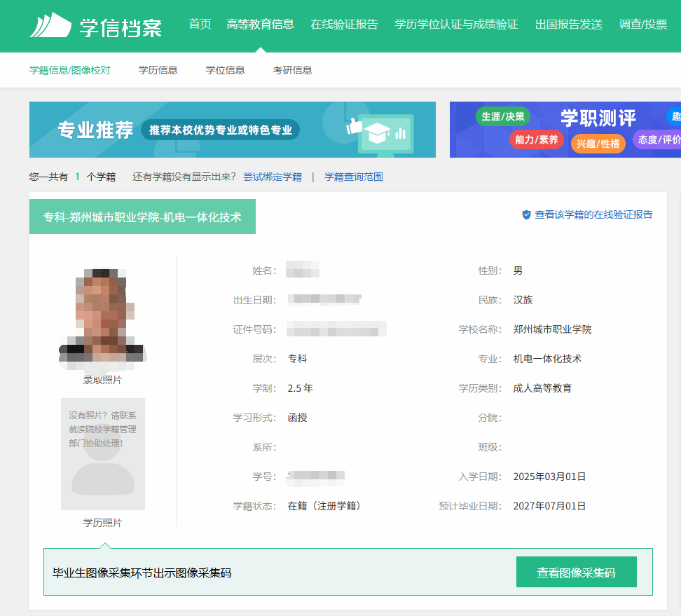Switch to the 考研信息 tab
The width and height of the screenshot is (681, 616).
292,70
